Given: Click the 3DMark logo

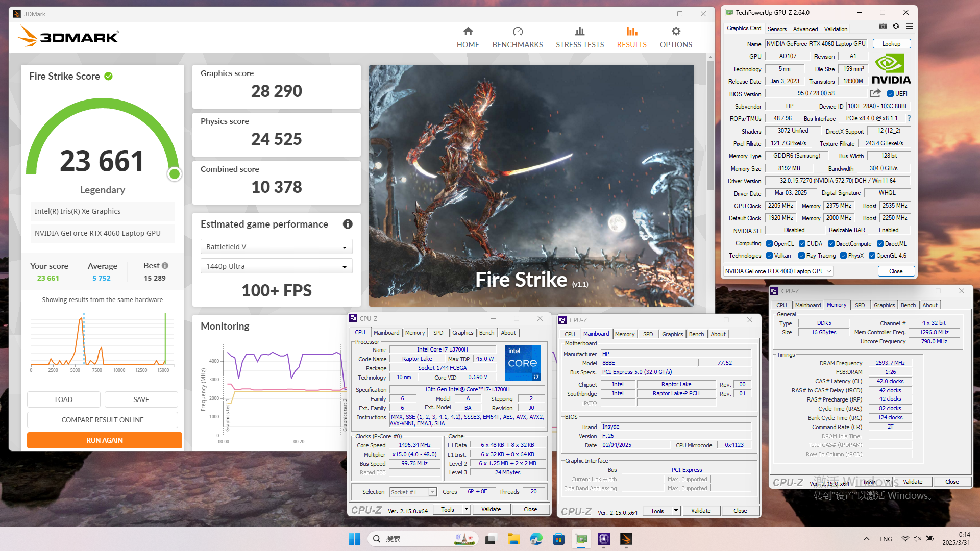Looking at the screenshot, I should click(68, 37).
